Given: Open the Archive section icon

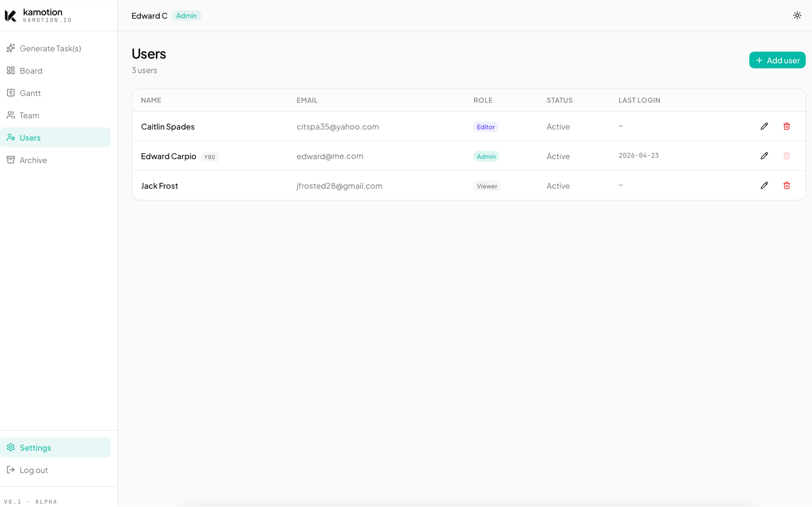Looking at the screenshot, I should (11, 160).
